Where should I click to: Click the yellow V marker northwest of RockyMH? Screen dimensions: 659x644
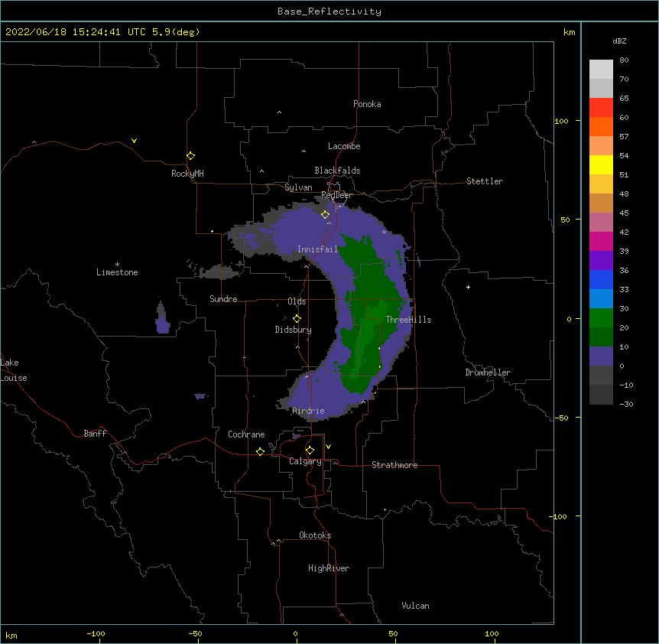(134, 141)
